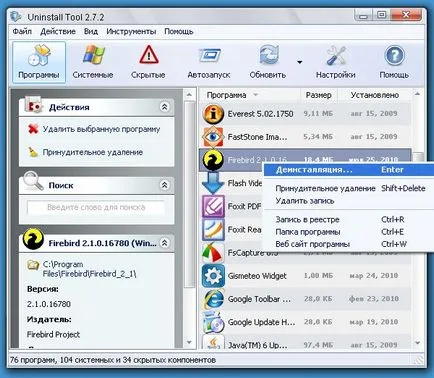Click left panel scrollbar up arrow
The width and height of the screenshot is (434, 378).
pos(189,95)
